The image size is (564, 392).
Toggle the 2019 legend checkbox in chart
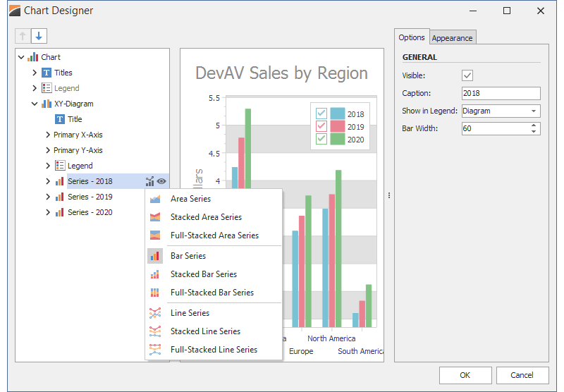pos(321,126)
